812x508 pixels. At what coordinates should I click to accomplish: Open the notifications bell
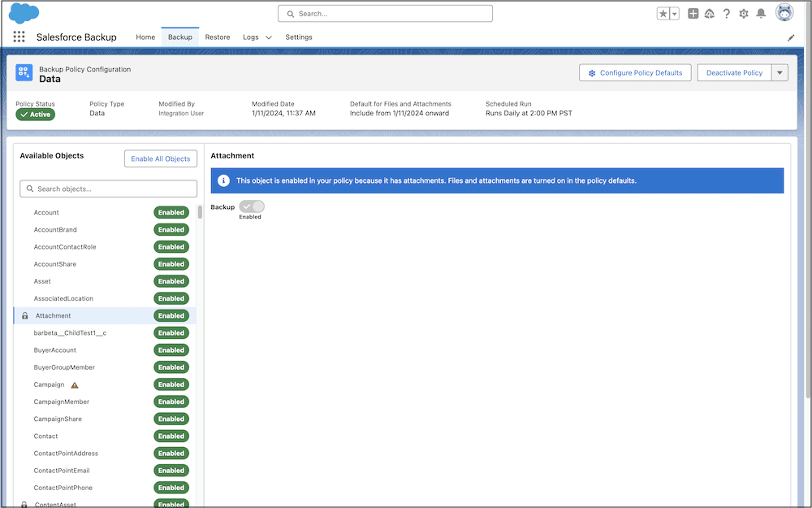[x=761, y=14]
